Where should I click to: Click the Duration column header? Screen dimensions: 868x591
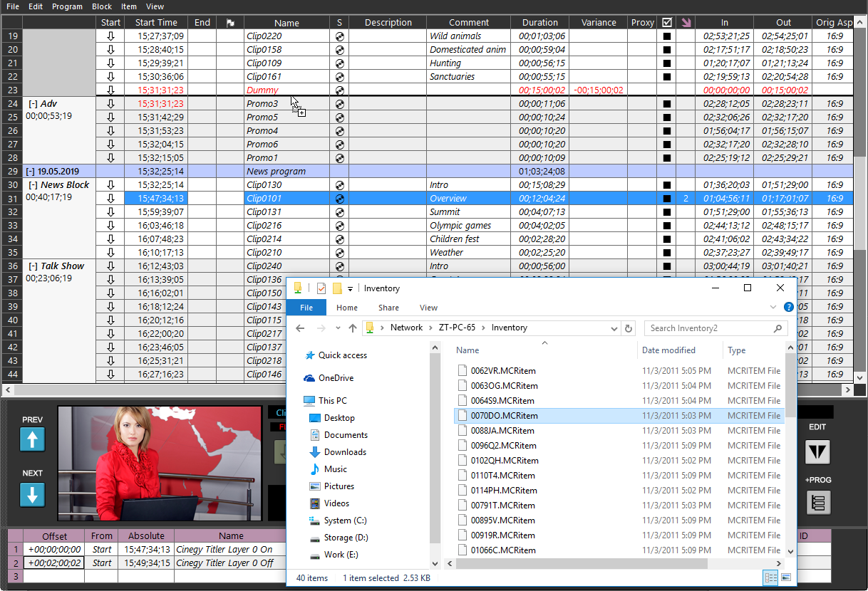[540, 23]
